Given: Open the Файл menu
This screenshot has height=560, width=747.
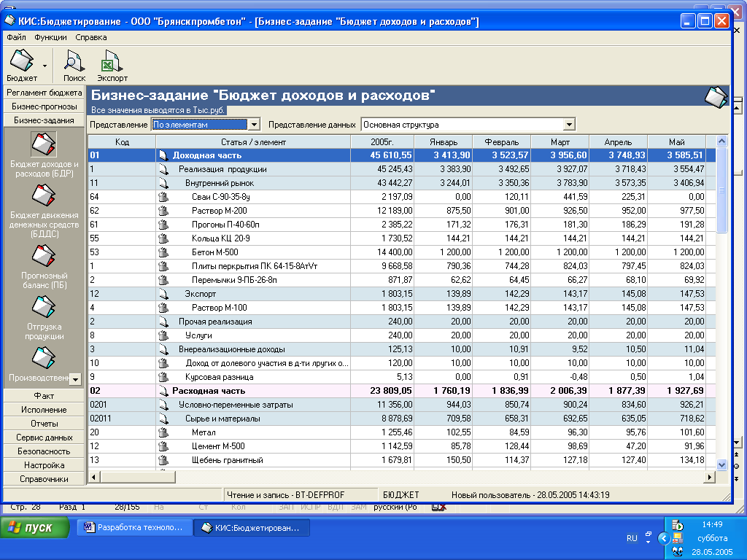Looking at the screenshot, I should 16,37.
